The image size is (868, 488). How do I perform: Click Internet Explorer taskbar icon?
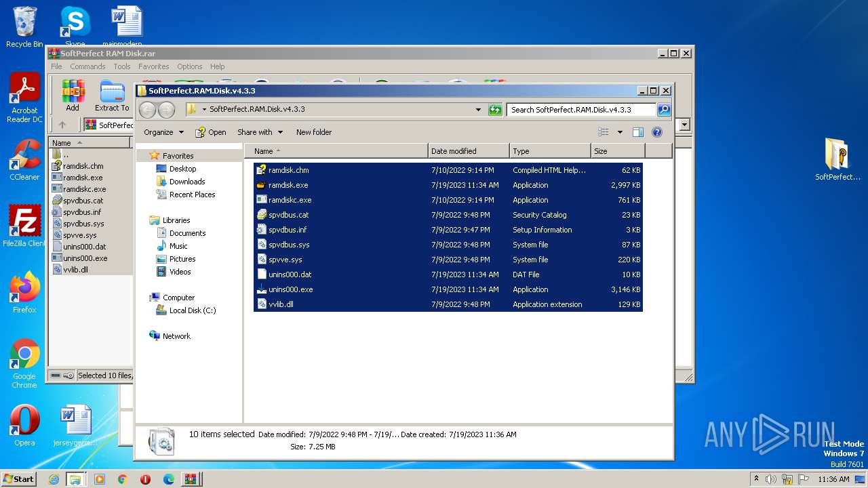[x=54, y=479]
